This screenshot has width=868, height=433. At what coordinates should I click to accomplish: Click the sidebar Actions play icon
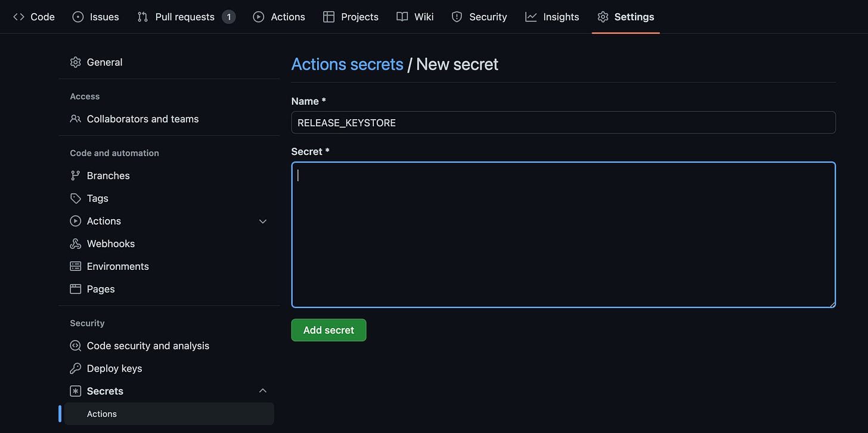(x=75, y=220)
